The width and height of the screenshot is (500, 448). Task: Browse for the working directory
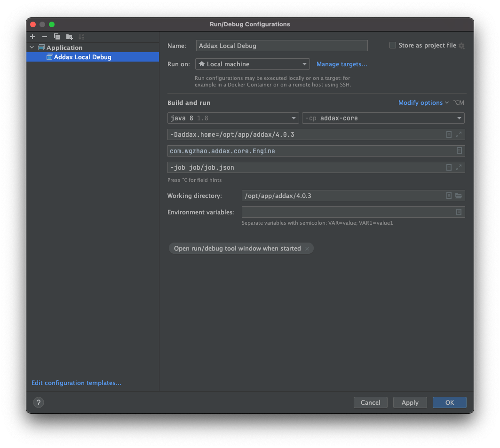coord(459,196)
